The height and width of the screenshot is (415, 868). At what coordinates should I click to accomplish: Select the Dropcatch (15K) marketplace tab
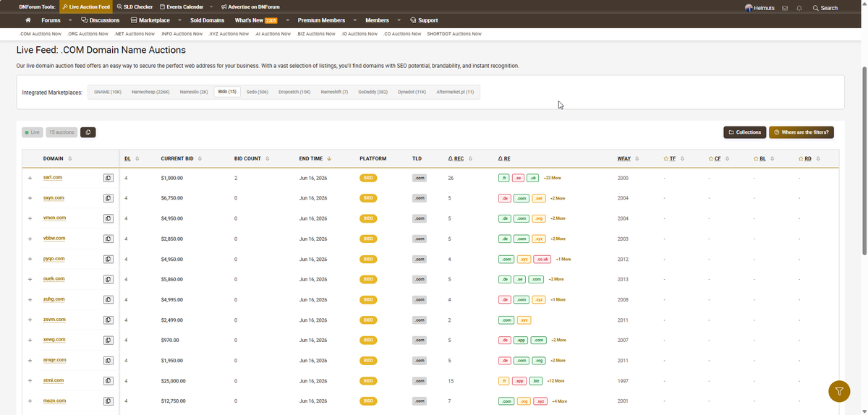[294, 92]
